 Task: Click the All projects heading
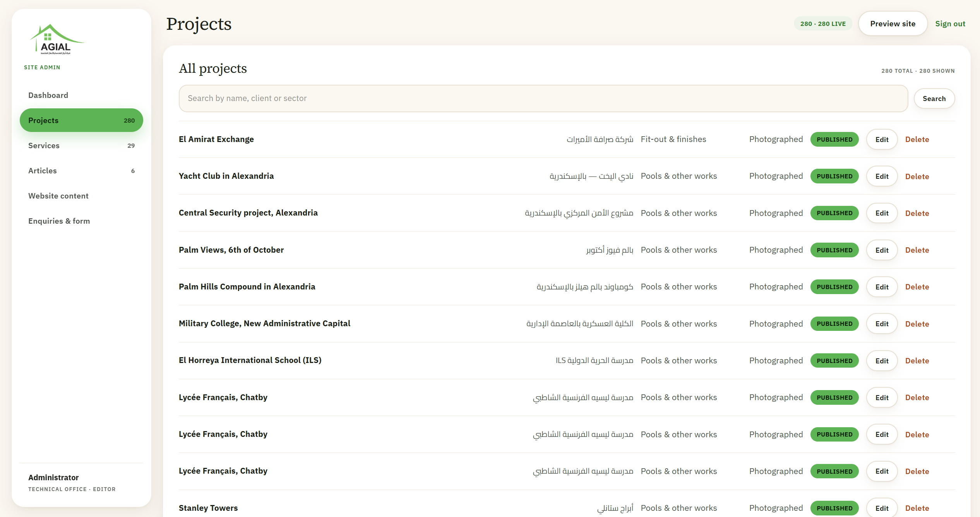(213, 68)
